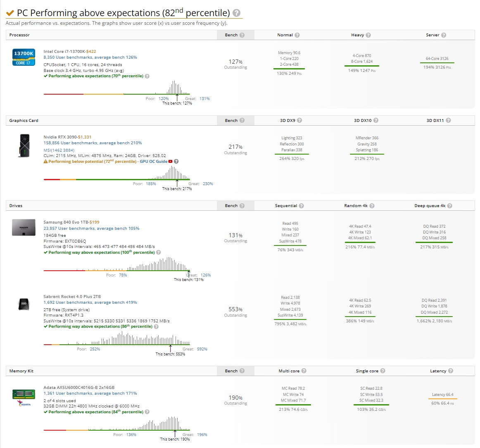Click the 64-Core 3126 result
480x448 pixels.
[x=437, y=59]
